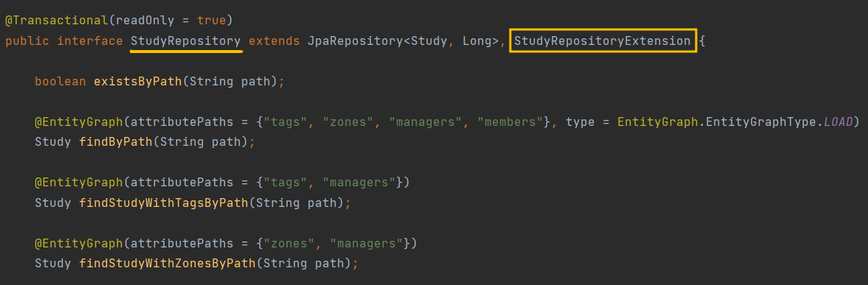Click the findStudyWithZonesByPath method name

pyautogui.click(x=167, y=264)
